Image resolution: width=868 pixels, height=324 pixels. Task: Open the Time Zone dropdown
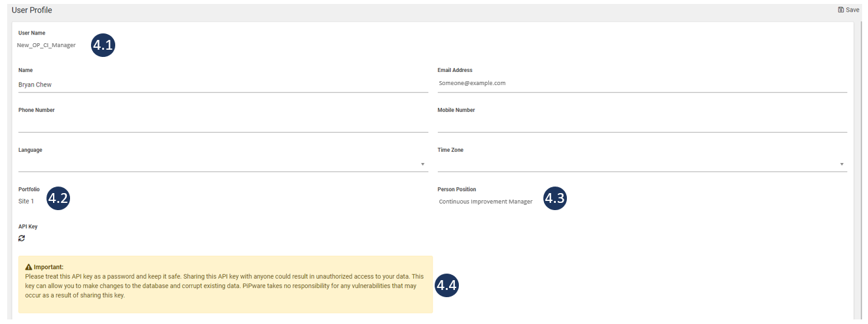coord(642,164)
